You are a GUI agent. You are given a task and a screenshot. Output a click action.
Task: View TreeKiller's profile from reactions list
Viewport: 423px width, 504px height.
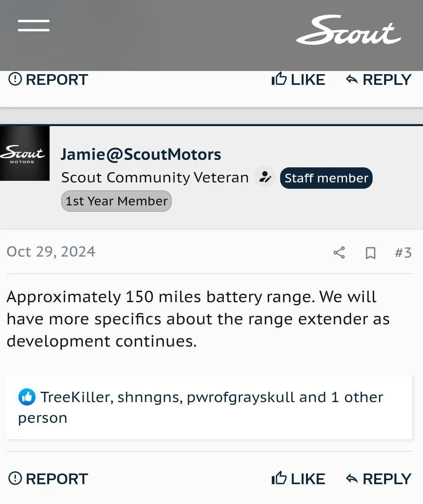(x=75, y=397)
